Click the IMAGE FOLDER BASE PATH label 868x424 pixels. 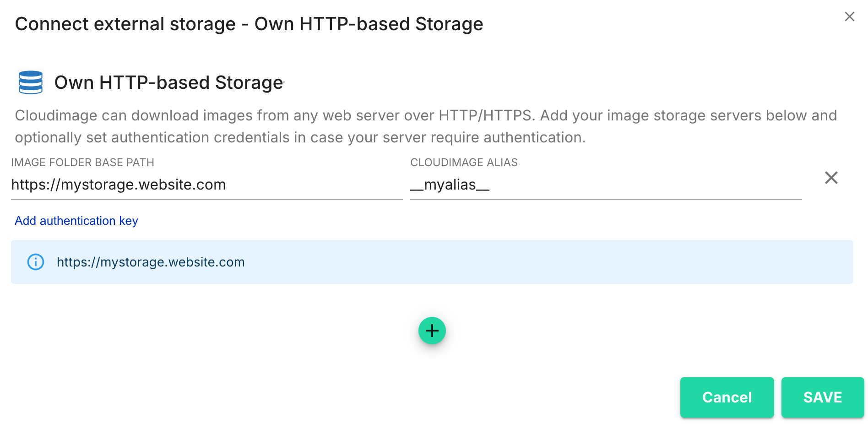click(x=82, y=163)
